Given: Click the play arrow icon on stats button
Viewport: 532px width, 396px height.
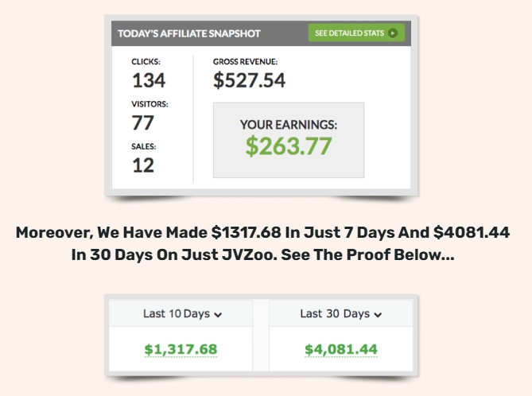Looking at the screenshot, I should [393, 33].
